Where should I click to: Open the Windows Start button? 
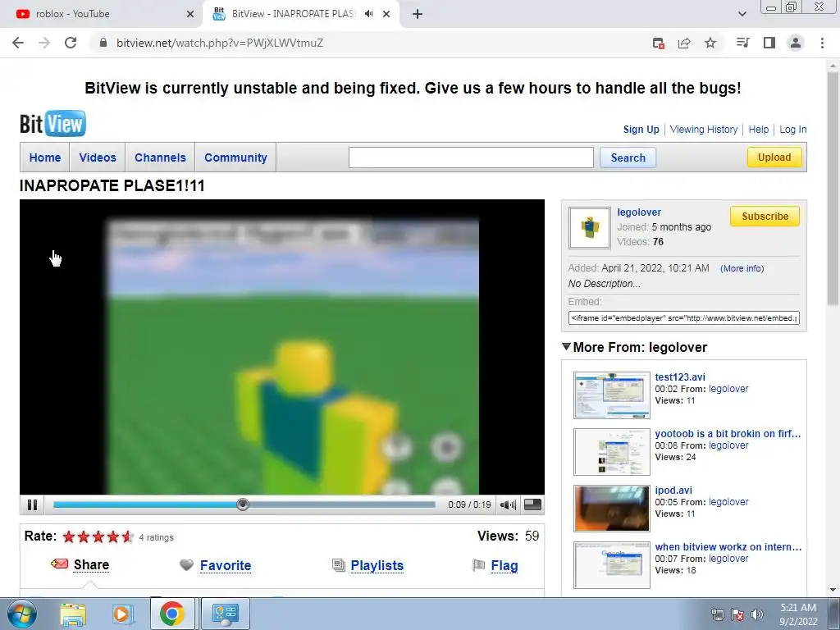point(22,614)
